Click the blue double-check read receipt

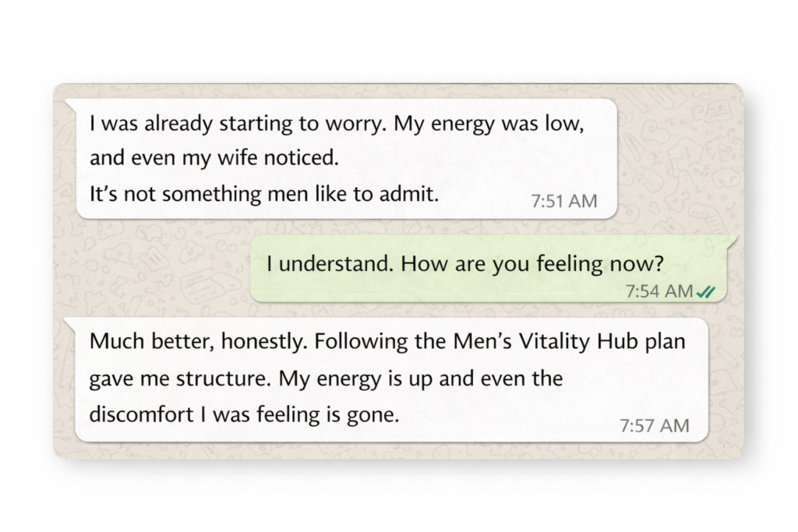(x=706, y=291)
